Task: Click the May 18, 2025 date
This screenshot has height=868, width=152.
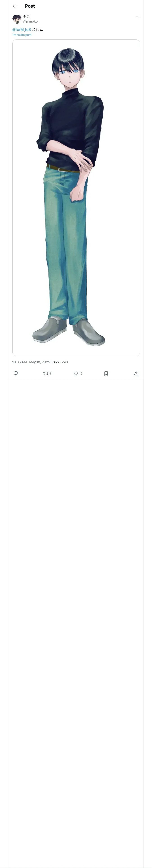Action: (39, 362)
